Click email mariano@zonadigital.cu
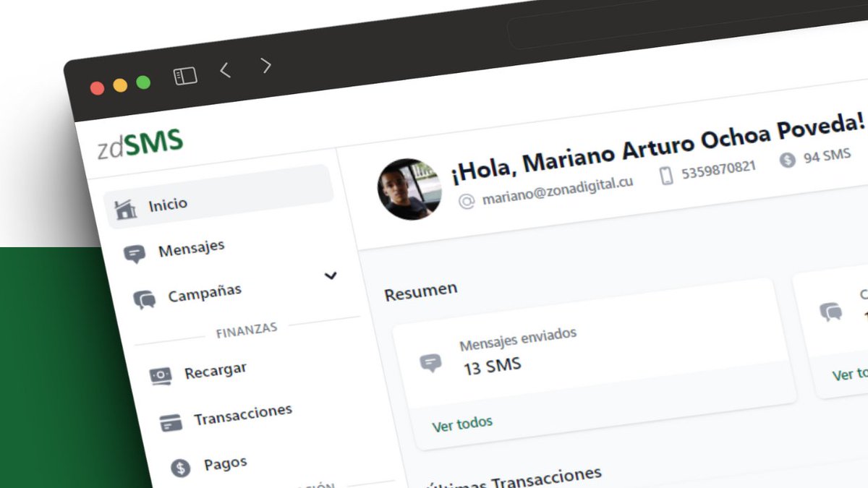The image size is (868, 488). pos(558,190)
